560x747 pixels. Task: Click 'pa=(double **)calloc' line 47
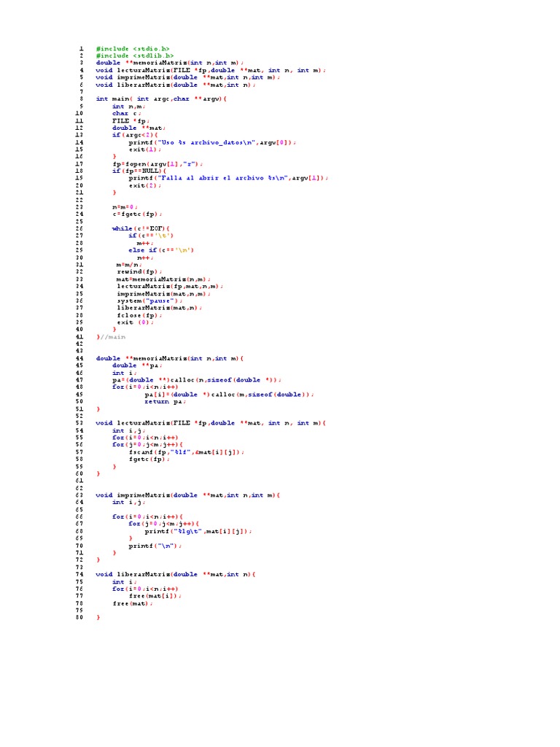click(x=197, y=380)
